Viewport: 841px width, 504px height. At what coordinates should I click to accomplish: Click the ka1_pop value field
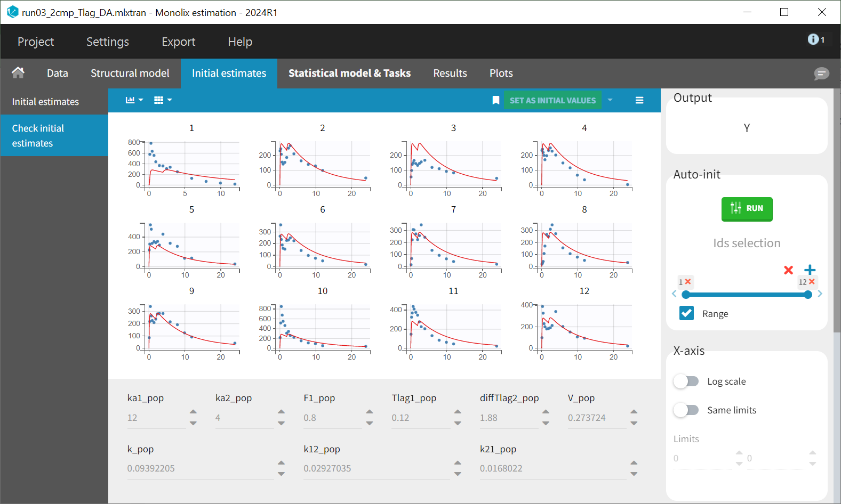pyautogui.click(x=156, y=418)
